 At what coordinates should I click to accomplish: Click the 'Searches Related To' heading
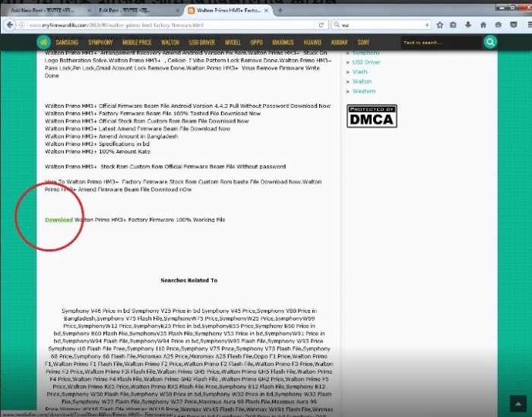[189, 280]
